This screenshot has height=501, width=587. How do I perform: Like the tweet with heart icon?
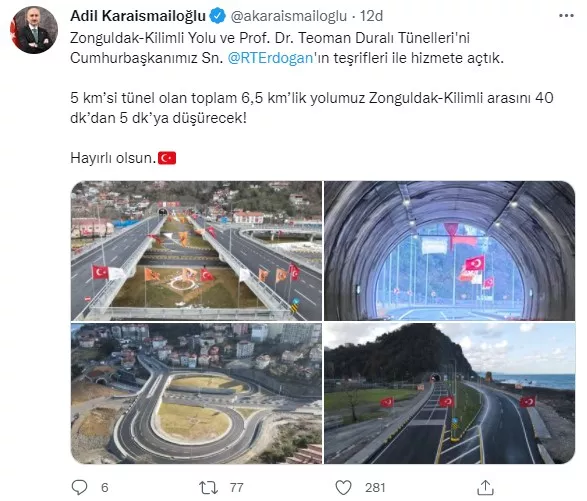(343, 488)
